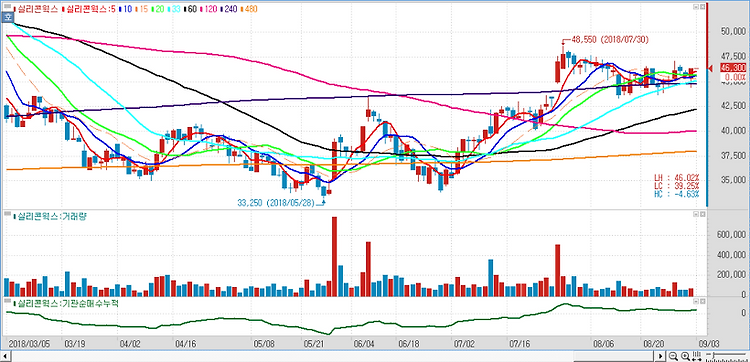Click the tallest red volume bar

[x=334, y=256]
